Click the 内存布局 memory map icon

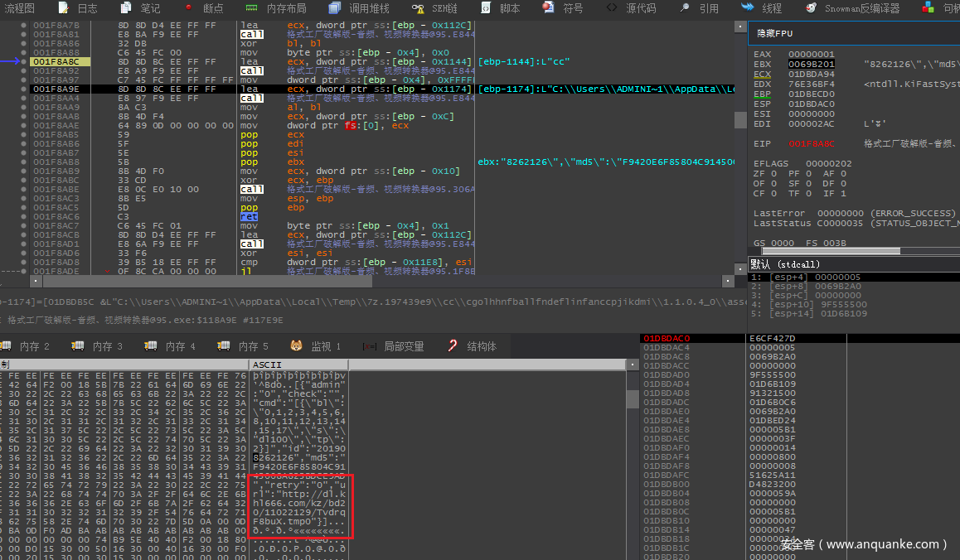[x=252, y=8]
